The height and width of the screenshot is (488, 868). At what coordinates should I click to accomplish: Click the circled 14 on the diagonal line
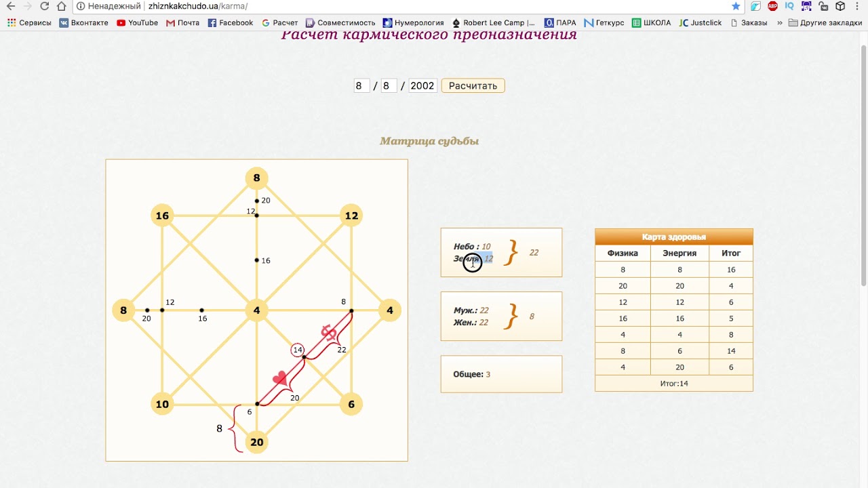(297, 350)
